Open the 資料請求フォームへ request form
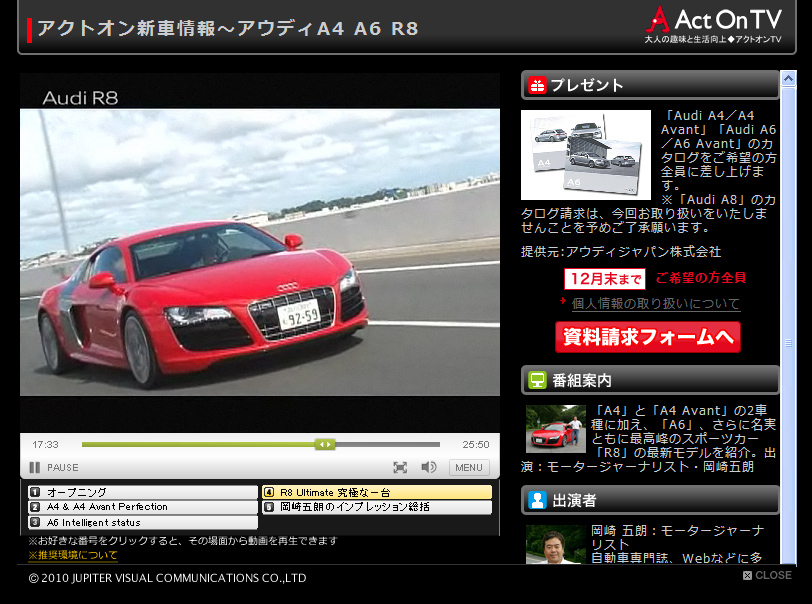812x604 pixels. [648, 337]
